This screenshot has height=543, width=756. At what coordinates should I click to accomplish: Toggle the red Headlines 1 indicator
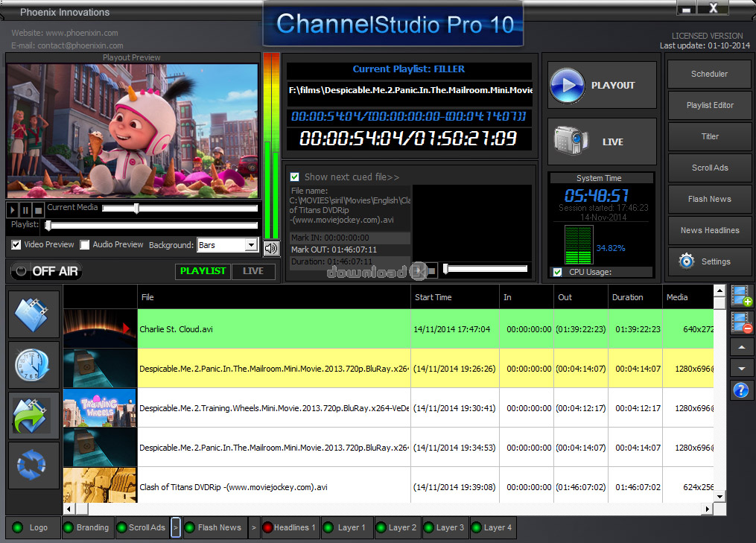click(267, 527)
